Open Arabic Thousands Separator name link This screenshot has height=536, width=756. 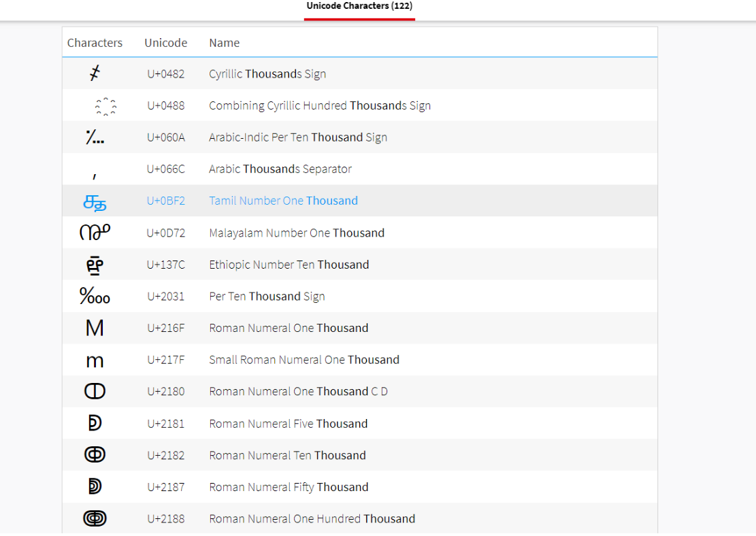point(280,169)
